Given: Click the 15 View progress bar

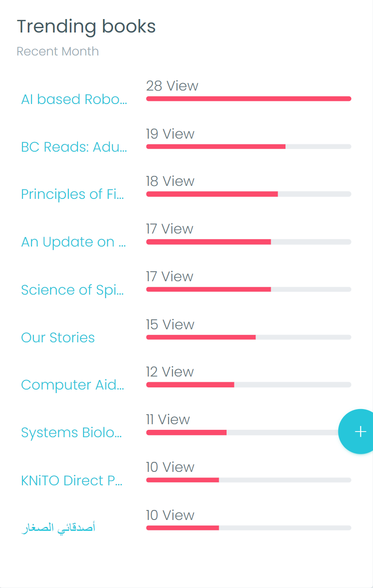Looking at the screenshot, I should click(248, 337).
